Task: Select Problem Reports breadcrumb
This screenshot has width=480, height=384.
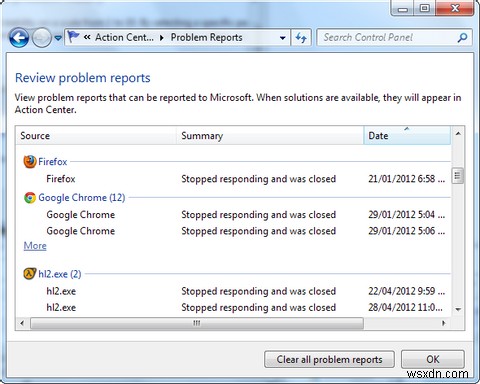Action: 206,37
